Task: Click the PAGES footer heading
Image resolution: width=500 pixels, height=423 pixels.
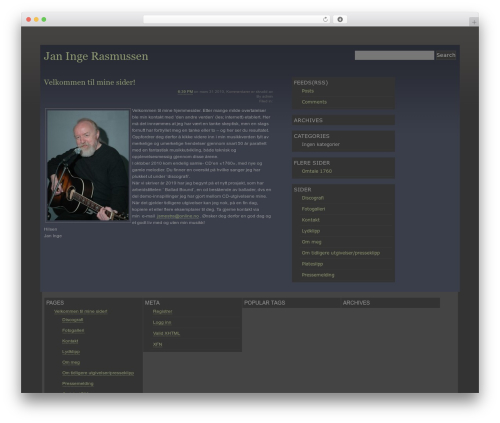Action: click(x=55, y=303)
